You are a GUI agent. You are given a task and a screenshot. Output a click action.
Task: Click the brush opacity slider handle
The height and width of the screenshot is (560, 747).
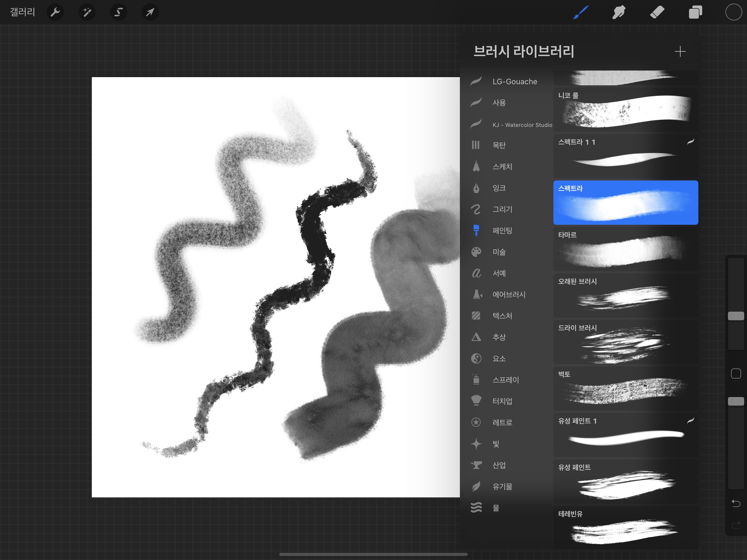[736, 401]
